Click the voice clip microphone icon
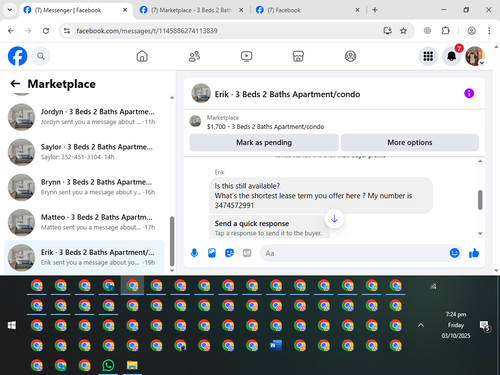 pos(194,253)
